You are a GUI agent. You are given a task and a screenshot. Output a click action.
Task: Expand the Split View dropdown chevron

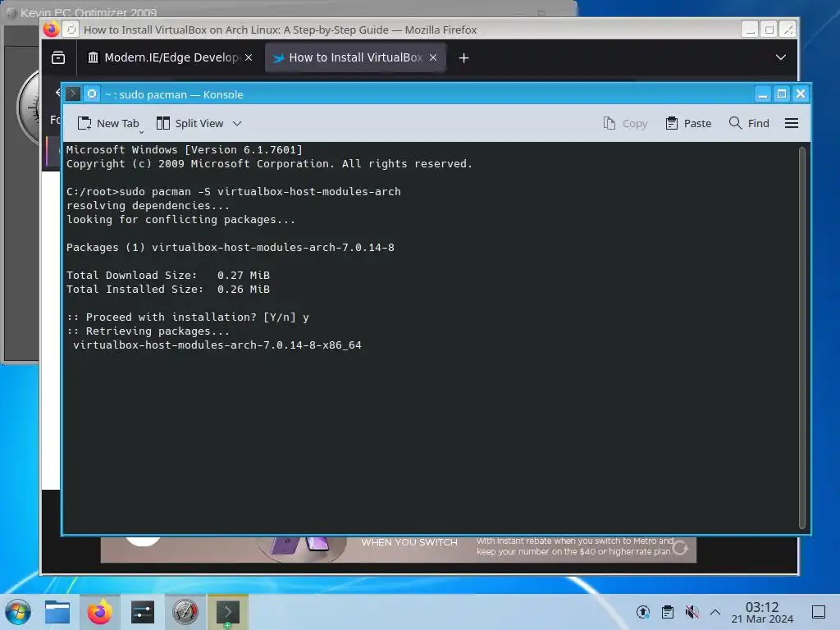(237, 123)
